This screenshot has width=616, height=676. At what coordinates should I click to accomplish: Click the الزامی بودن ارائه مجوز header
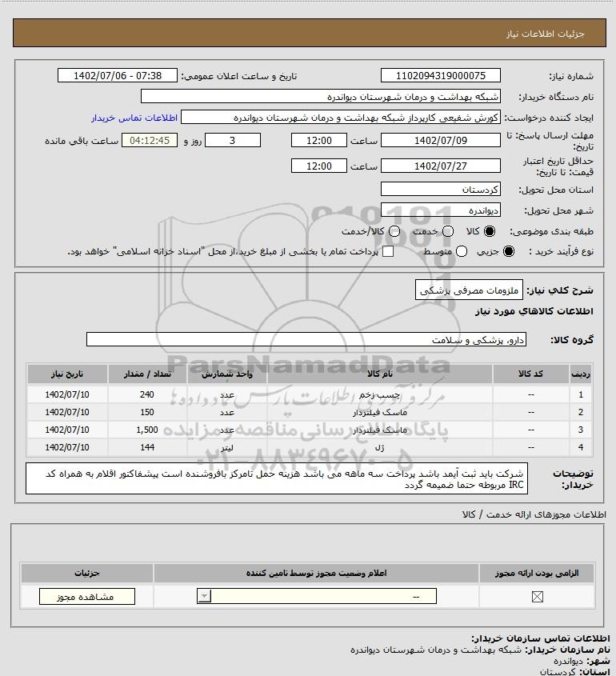coord(537,573)
